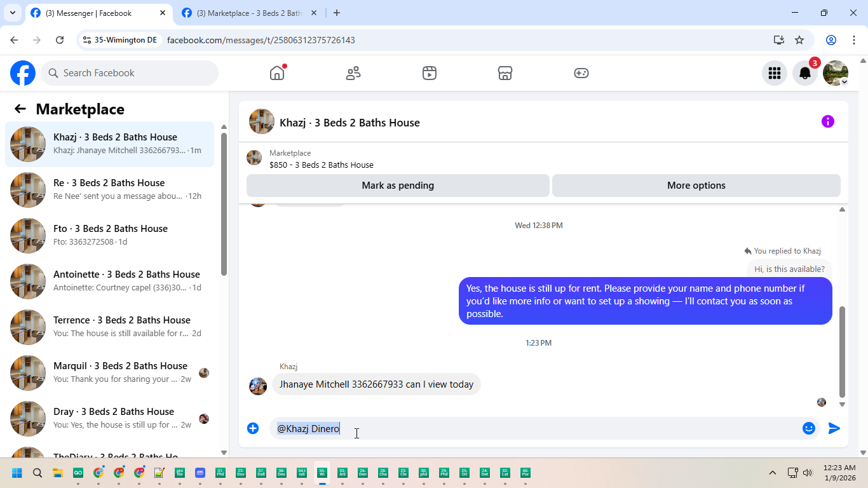Click Marquil row's seen avatar
The image size is (868, 488).
[x=204, y=373]
